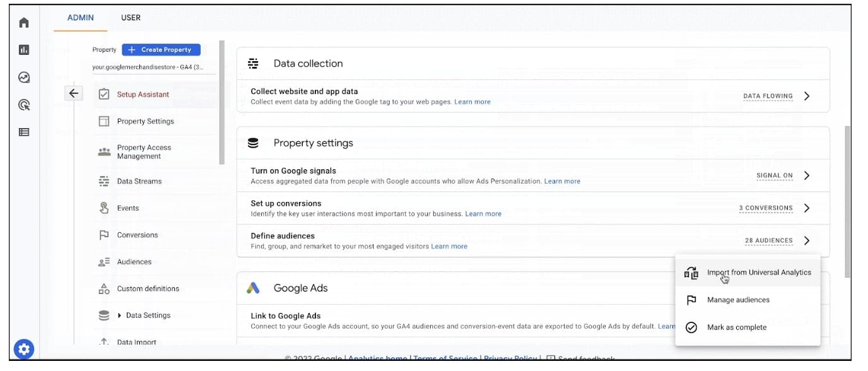The height and width of the screenshot is (371, 868).
Task: Expand the 3 Conversions row chevron
Action: (807, 208)
